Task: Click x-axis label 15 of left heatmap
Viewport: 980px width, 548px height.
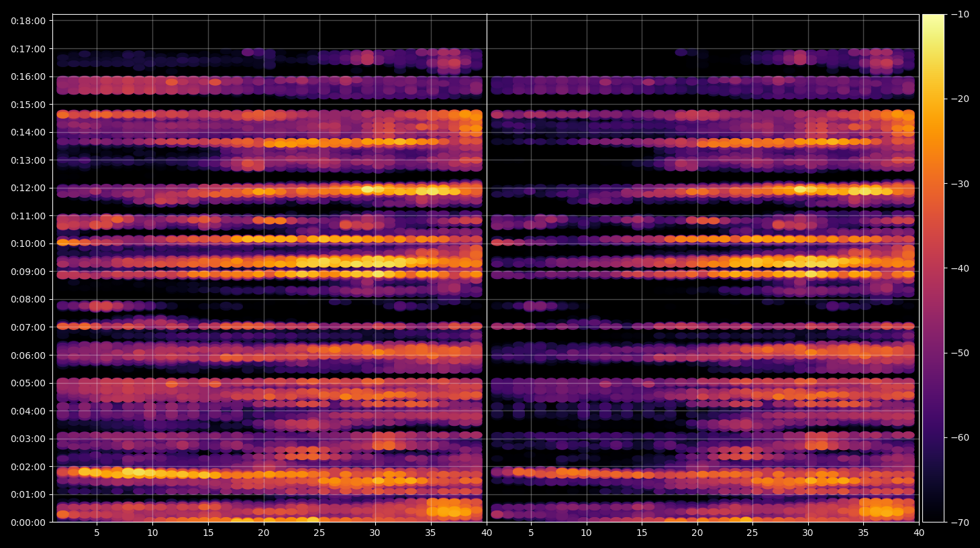Action: coord(208,533)
